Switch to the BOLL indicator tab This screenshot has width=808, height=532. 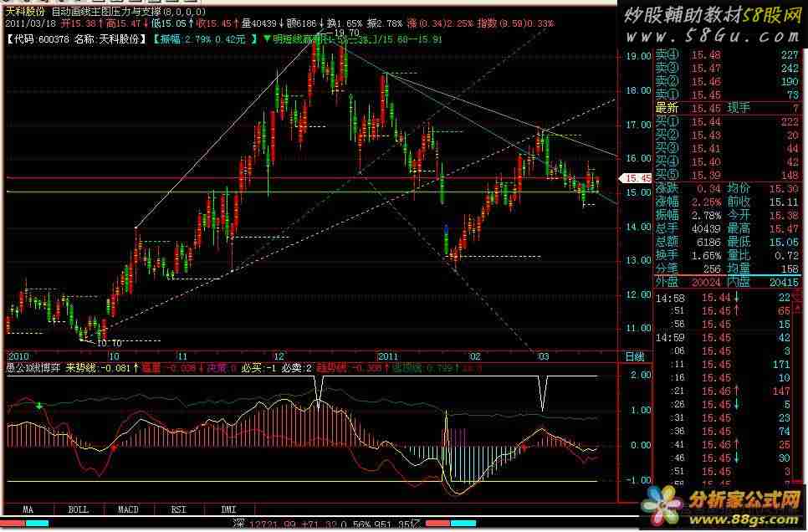click(79, 509)
